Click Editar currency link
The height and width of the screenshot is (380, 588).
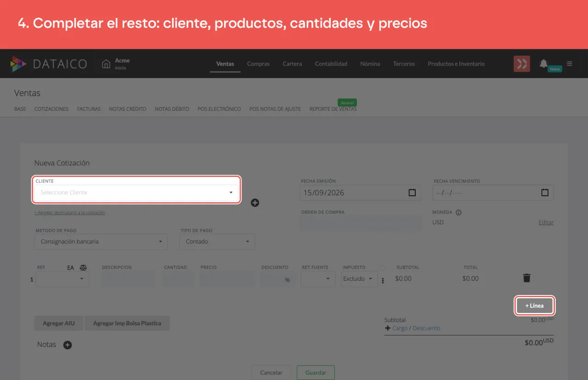click(x=546, y=222)
